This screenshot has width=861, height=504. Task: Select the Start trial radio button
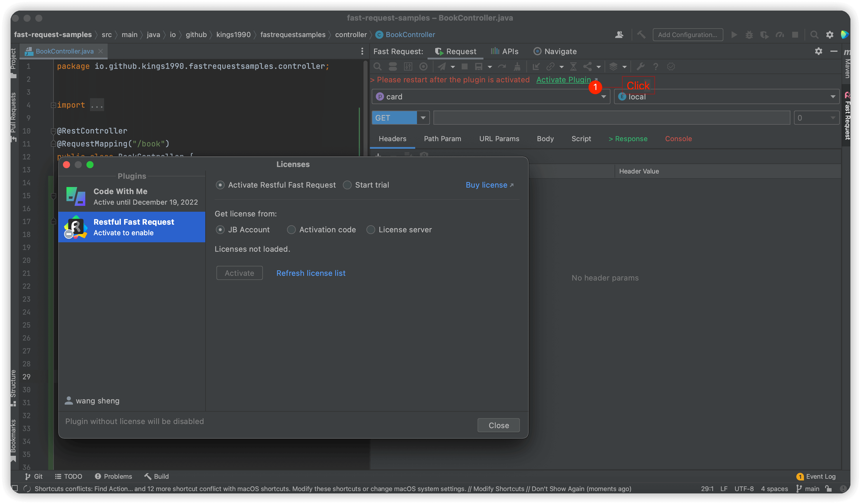click(347, 185)
